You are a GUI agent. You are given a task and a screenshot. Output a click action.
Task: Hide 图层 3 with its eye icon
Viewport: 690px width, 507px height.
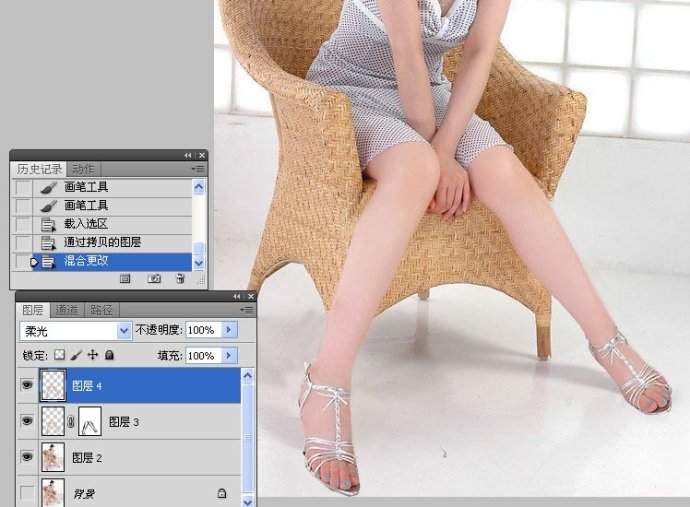coord(27,421)
